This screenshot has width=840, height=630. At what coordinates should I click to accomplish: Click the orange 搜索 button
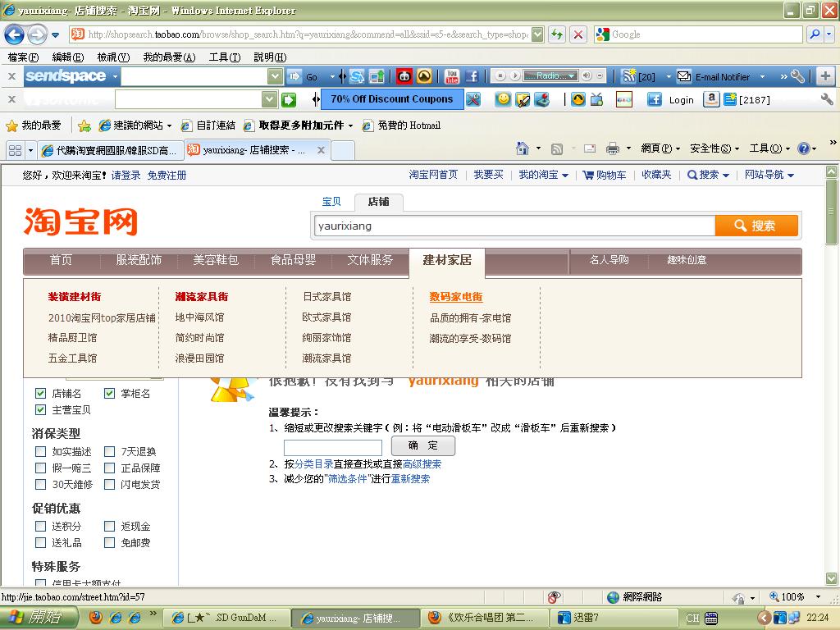756,226
